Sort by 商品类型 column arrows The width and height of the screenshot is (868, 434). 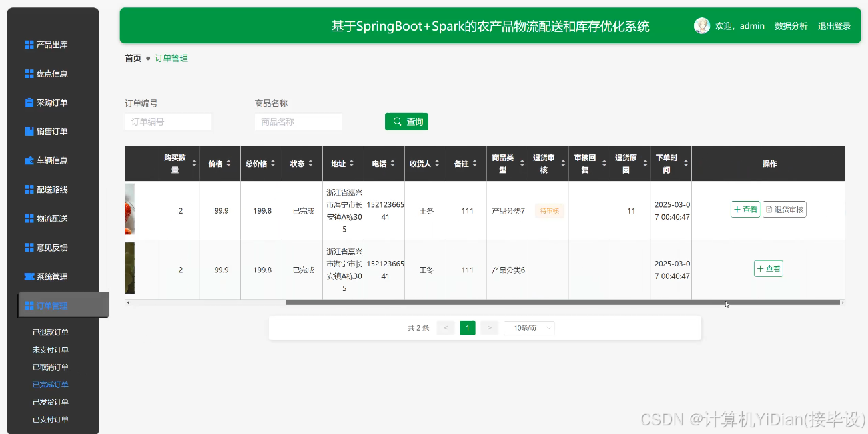tap(522, 164)
